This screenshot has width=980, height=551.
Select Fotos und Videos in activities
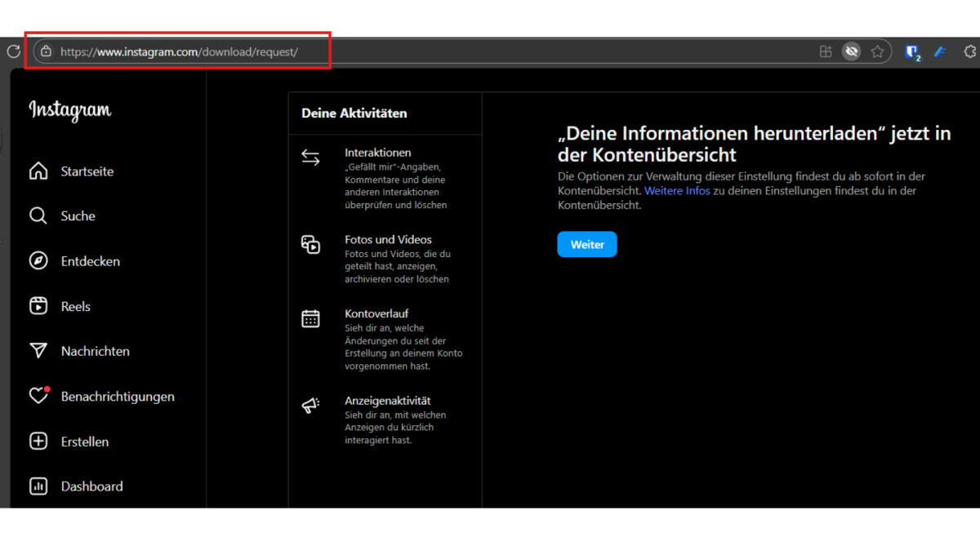pos(388,240)
